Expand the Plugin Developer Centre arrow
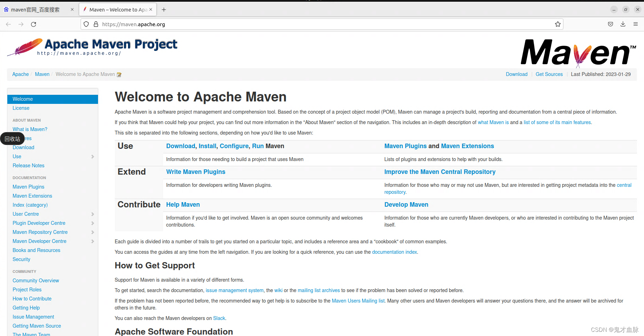This screenshot has width=644, height=336. [93, 223]
